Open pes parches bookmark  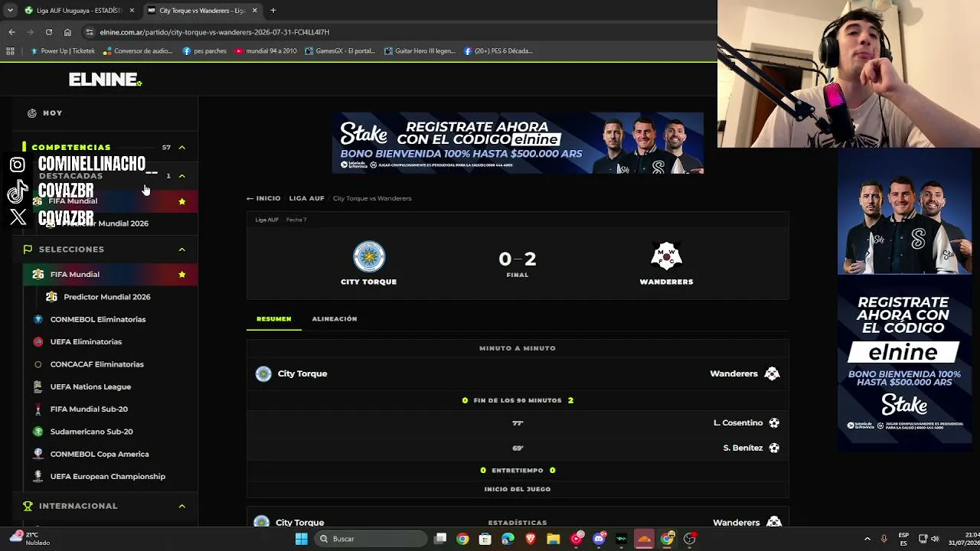204,51
